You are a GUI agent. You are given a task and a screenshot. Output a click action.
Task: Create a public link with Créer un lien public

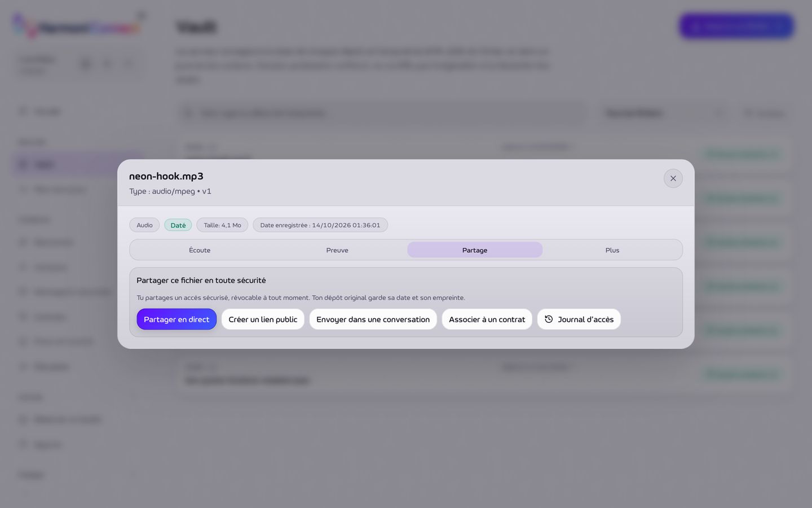(x=263, y=319)
